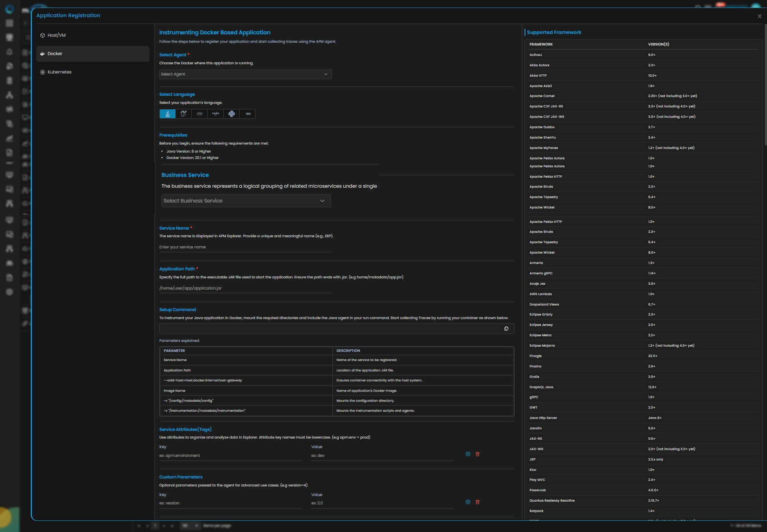The height and width of the screenshot is (532, 767).
Task: Click the custom parameter Value field
Action: [382, 503]
